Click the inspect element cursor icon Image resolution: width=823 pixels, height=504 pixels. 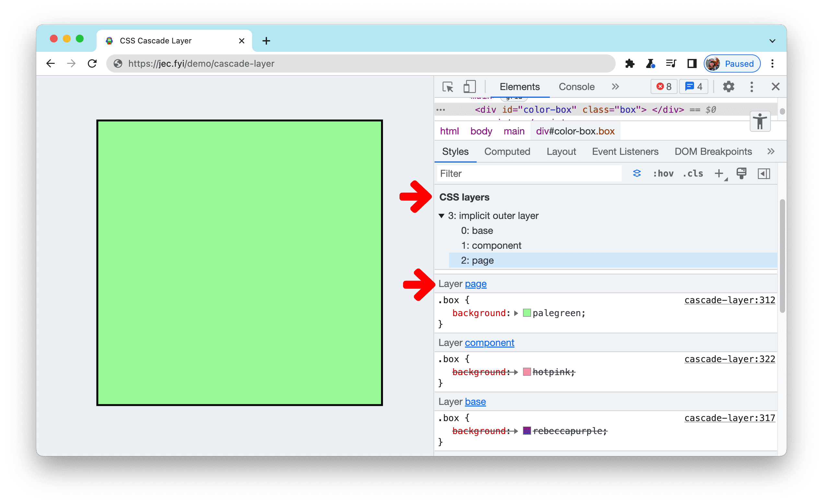449,87
